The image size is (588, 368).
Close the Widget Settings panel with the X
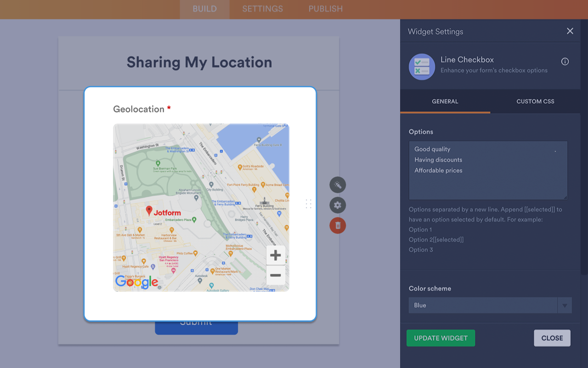click(570, 31)
